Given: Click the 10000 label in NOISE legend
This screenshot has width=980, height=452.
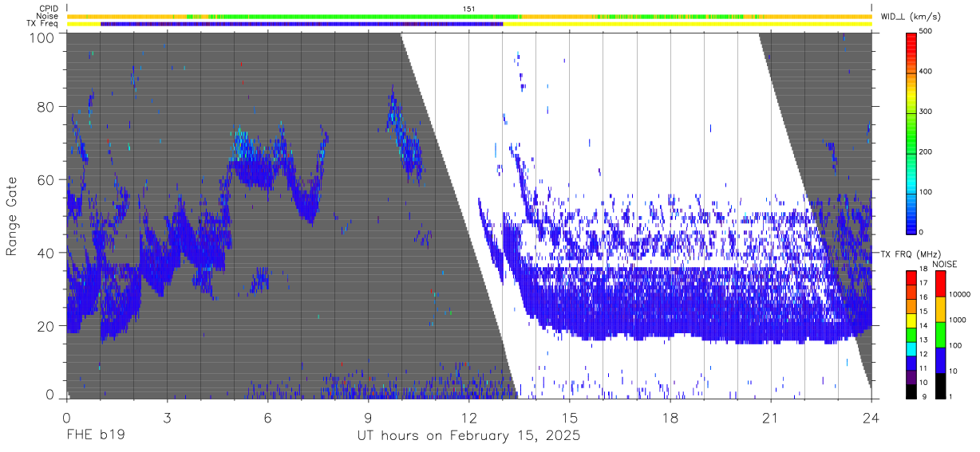Looking at the screenshot, I should (958, 294).
